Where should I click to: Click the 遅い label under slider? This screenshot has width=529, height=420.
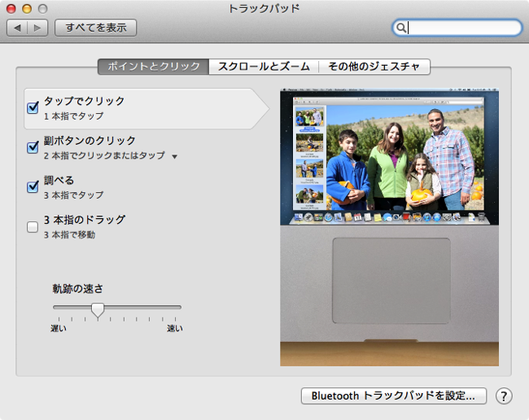tap(59, 328)
